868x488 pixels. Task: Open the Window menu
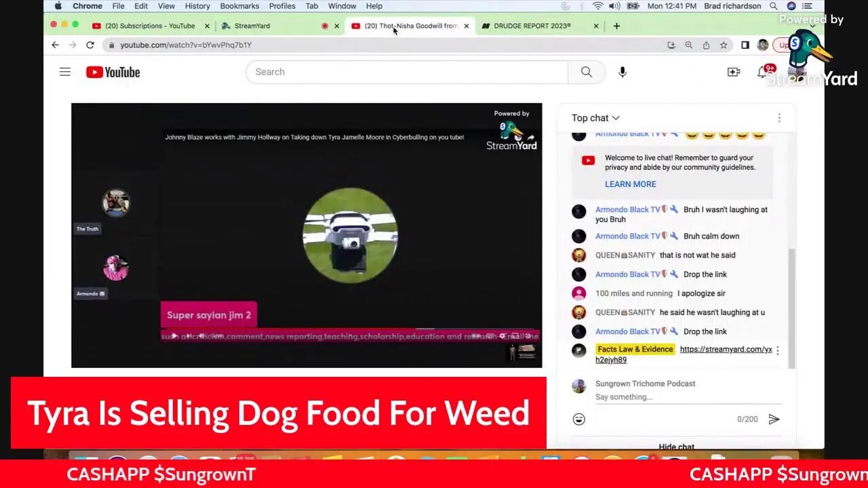(342, 6)
